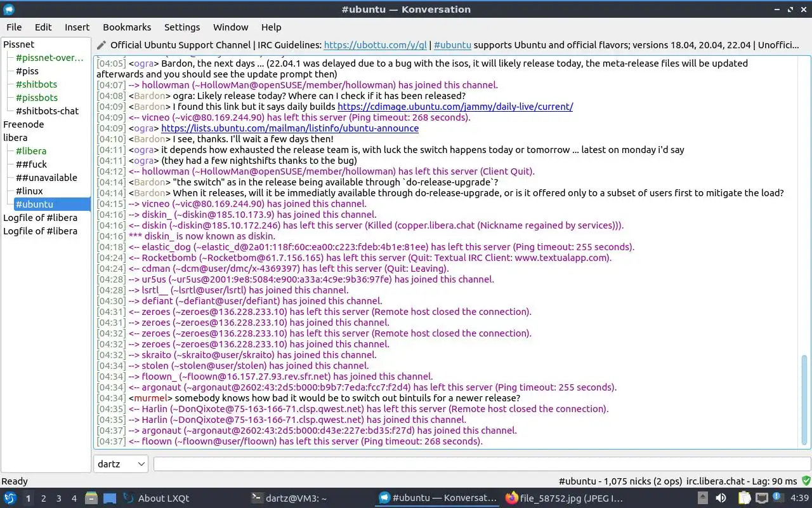This screenshot has height=508, width=812.
Task: Click the removable media tray icon
Action: click(703, 498)
